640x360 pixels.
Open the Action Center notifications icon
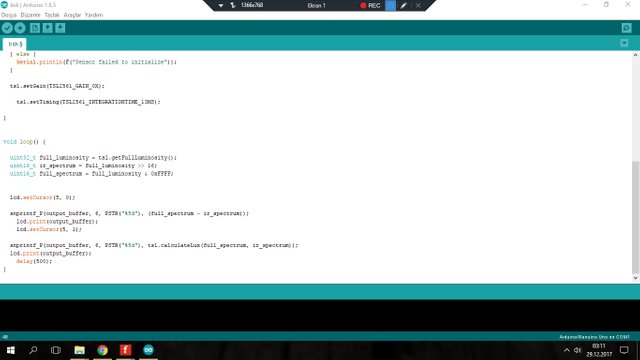[624, 350]
